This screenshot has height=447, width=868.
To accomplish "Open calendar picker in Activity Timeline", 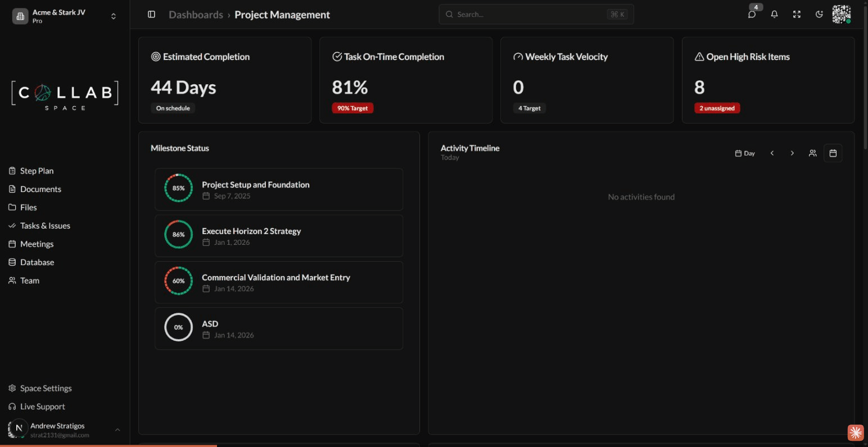I will click(x=833, y=153).
